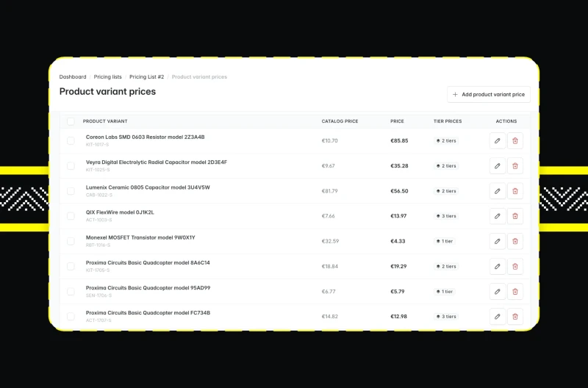Check the Monexel MOSFET Transistor row
The width and height of the screenshot is (588, 388).
click(x=71, y=241)
